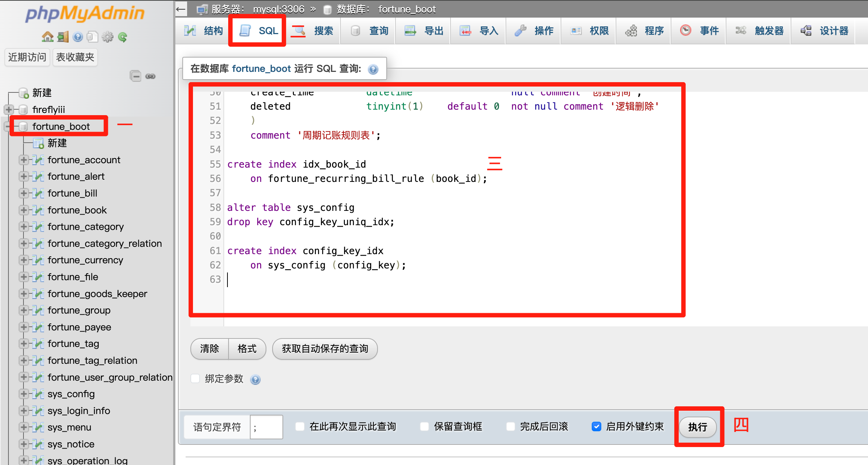
Task: Click the home icon under phpMyAdmin logo
Action: tap(48, 37)
